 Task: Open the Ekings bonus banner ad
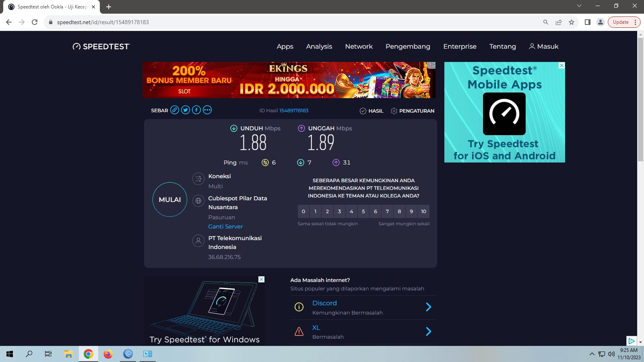click(289, 80)
